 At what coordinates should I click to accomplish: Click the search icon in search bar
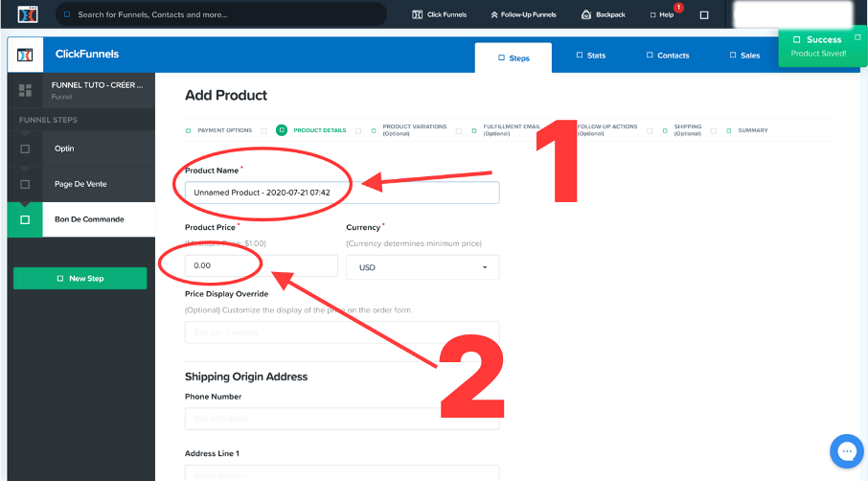pyautogui.click(x=67, y=14)
